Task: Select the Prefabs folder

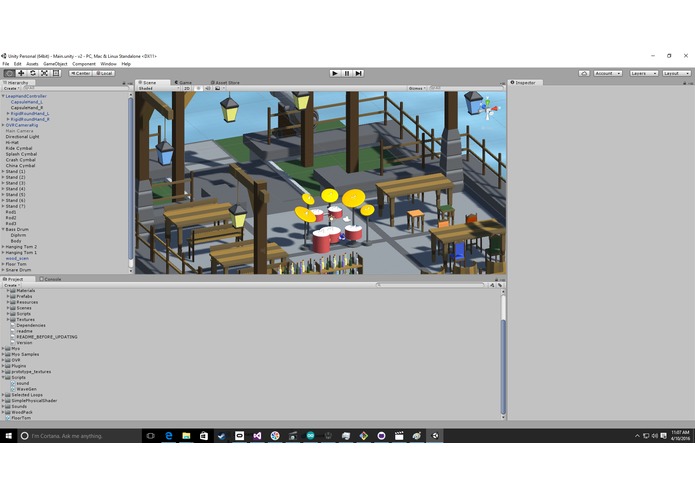Action: click(24, 296)
